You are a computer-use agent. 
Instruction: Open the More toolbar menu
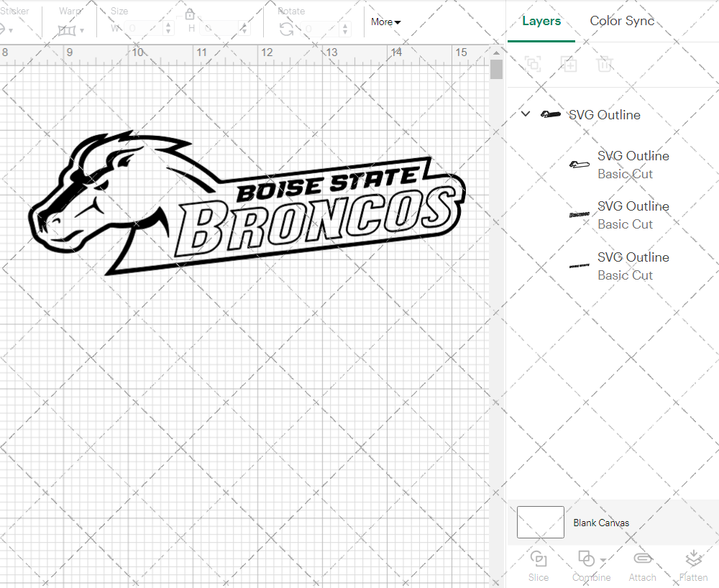tap(385, 22)
